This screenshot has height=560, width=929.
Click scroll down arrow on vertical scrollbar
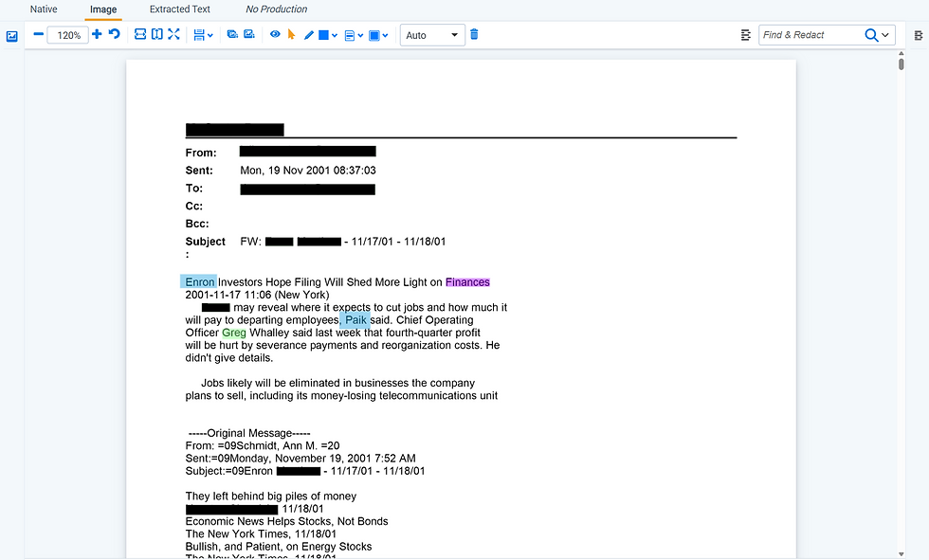902,554
